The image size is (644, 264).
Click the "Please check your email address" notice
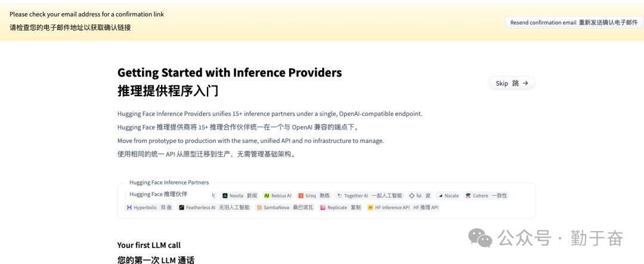[86, 14]
